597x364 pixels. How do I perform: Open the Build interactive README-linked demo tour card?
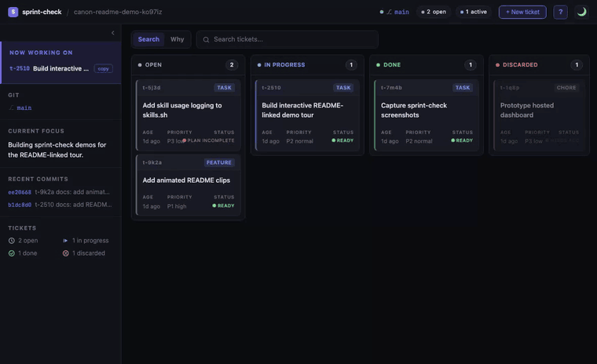[307, 115]
